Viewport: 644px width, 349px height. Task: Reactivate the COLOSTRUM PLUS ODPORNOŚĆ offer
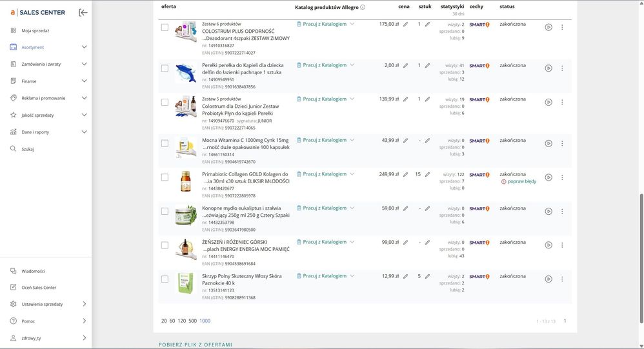pyautogui.click(x=548, y=27)
